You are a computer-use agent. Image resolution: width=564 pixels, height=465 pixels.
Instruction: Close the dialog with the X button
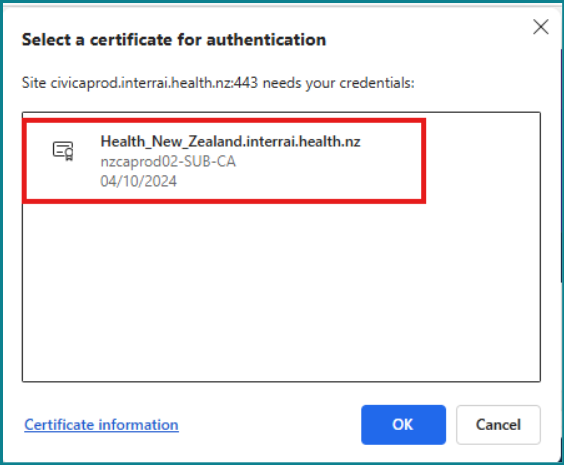click(x=541, y=27)
